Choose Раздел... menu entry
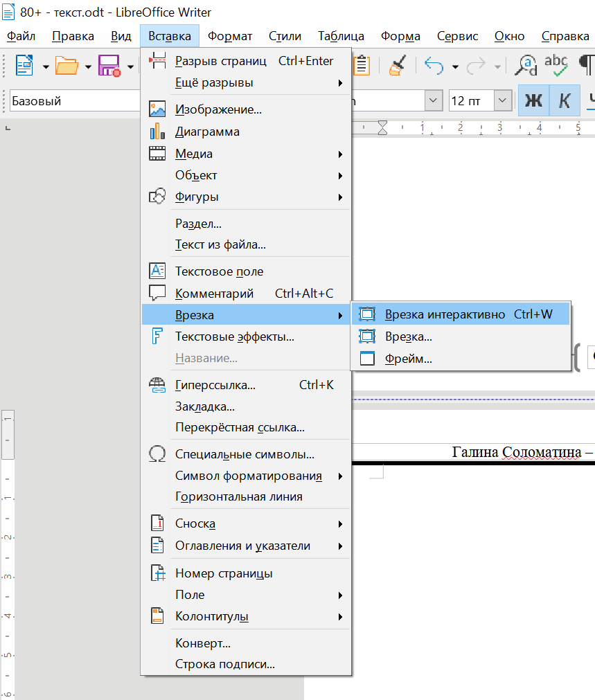Screen dimensions: 595x700 (246, 223)
